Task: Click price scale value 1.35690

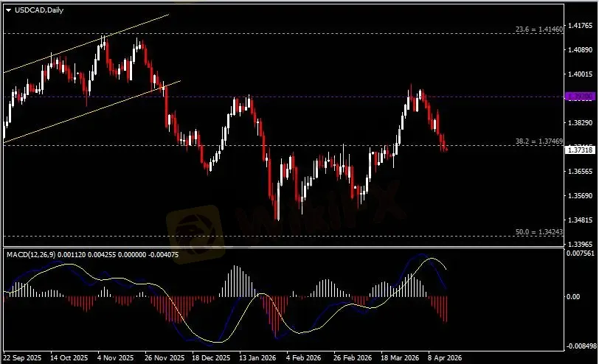Action: click(x=581, y=196)
